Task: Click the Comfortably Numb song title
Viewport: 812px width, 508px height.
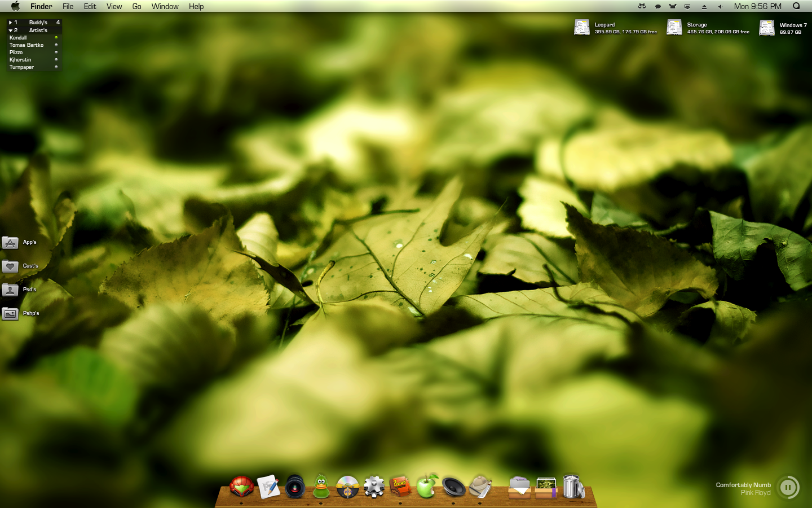Action: (743, 485)
